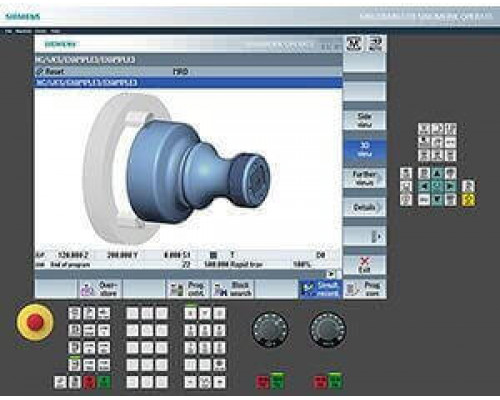Viewport: 500px width, 400px height.
Task: Click the red Feed Stop key
Action: coord(320,382)
